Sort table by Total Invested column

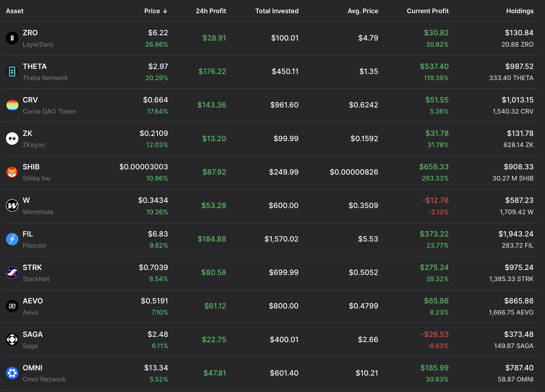(277, 11)
